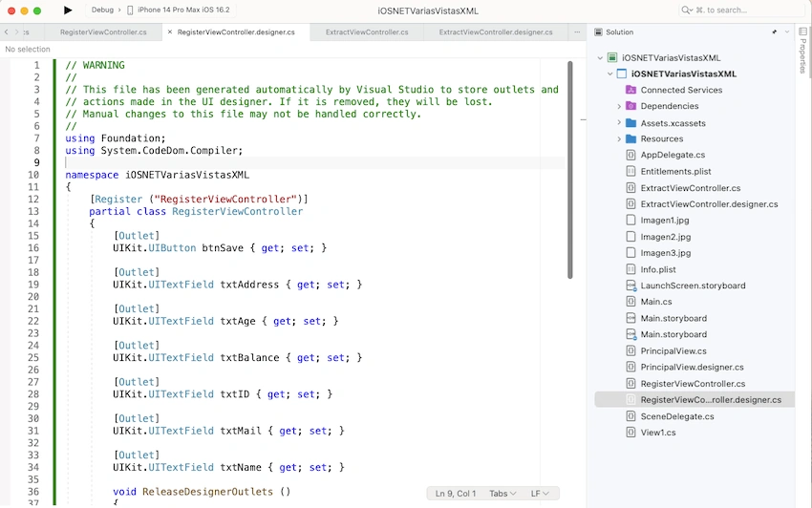812x508 pixels.
Task: Switch to the ExtractViewController.cs tab
Action: coord(367,32)
